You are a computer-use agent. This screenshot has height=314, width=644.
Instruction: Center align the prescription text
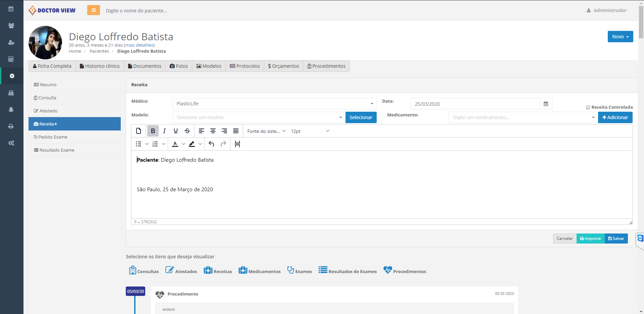(213, 131)
